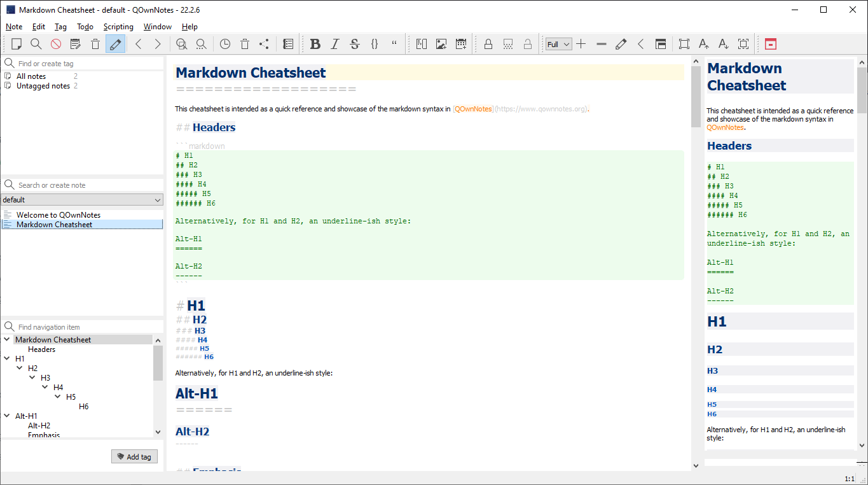Collapse 'Markdown Cheatsheet' navigation tree node

pyautogui.click(x=7, y=340)
